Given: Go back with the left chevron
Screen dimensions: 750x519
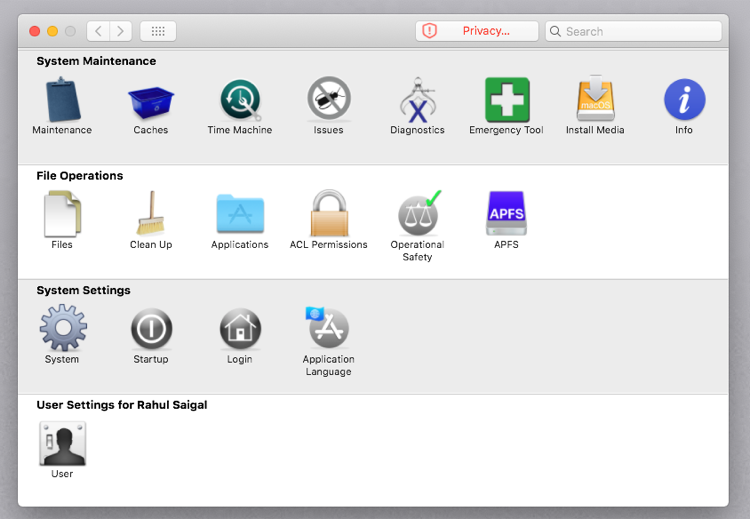Looking at the screenshot, I should (x=98, y=31).
